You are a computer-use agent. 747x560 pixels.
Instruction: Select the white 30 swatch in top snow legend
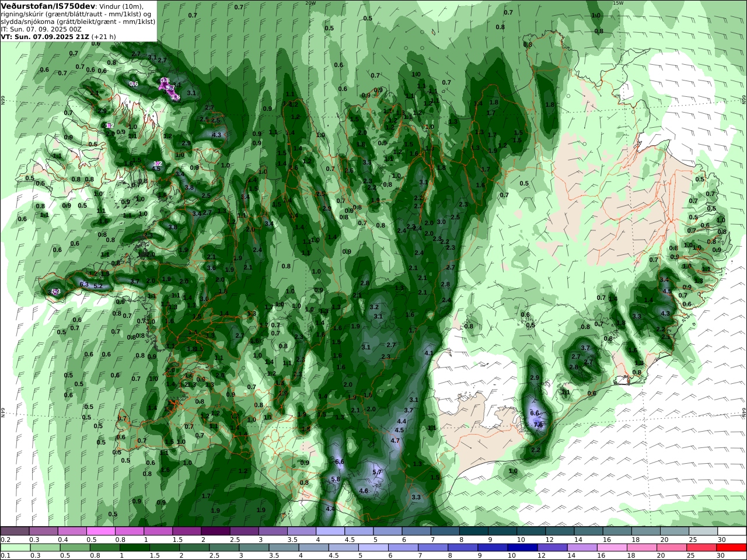[x=732, y=531]
